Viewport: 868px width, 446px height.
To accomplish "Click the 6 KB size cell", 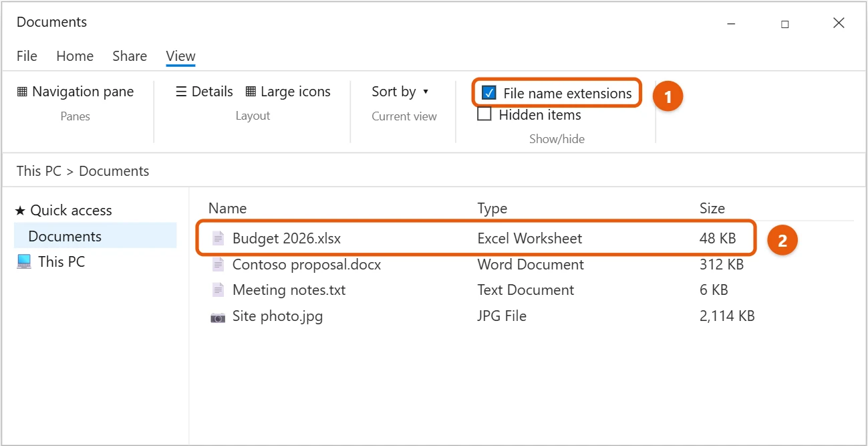I will [714, 290].
